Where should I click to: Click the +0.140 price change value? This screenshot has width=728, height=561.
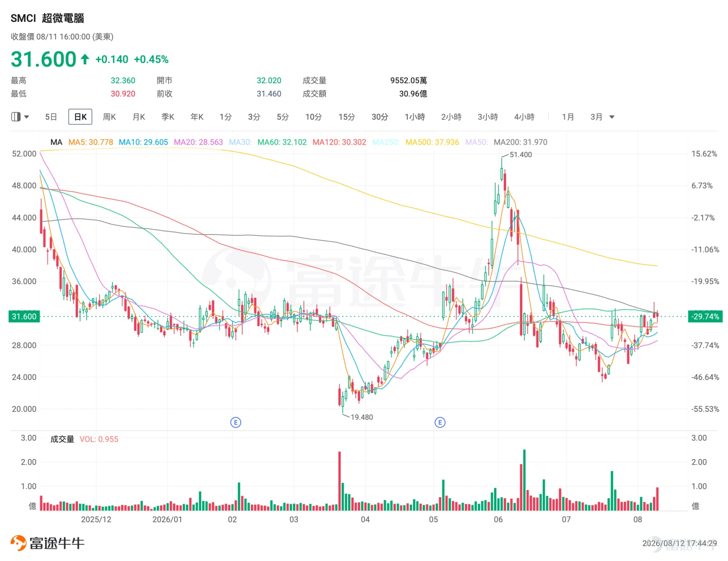click(112, 60)
